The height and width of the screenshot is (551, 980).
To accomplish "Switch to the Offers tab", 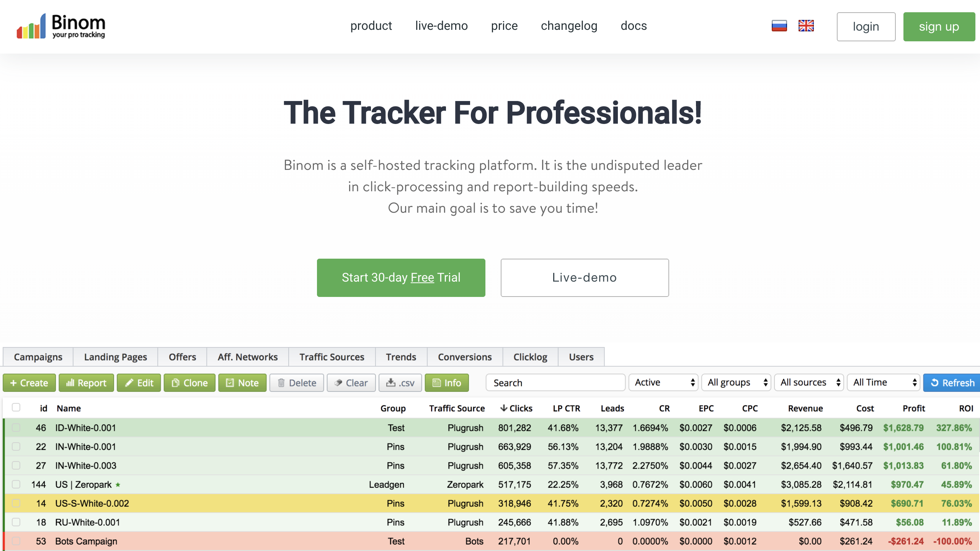I will [x=183, y=357].
